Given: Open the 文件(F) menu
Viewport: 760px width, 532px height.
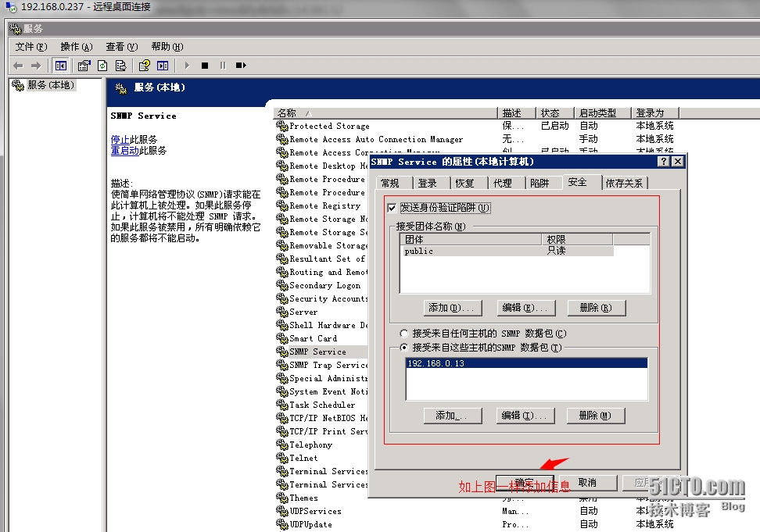Looking at the screenshot, I should point(31,46).
